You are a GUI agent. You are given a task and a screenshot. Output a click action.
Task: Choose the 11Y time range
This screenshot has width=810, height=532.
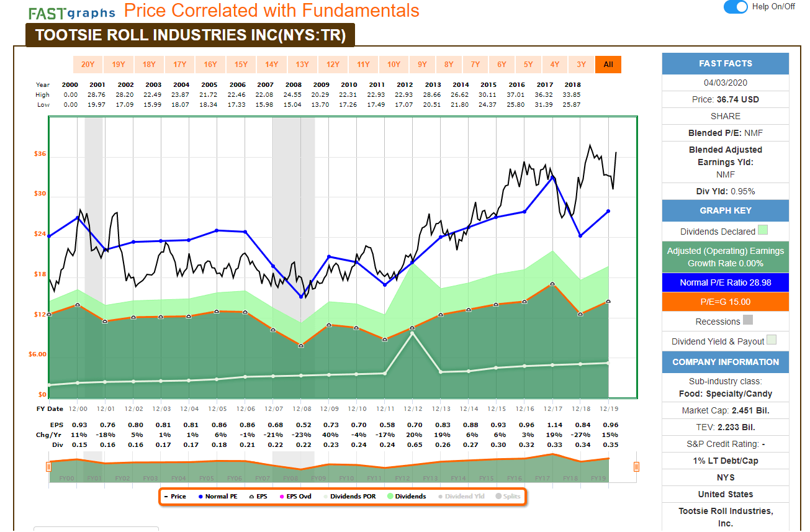363,65
